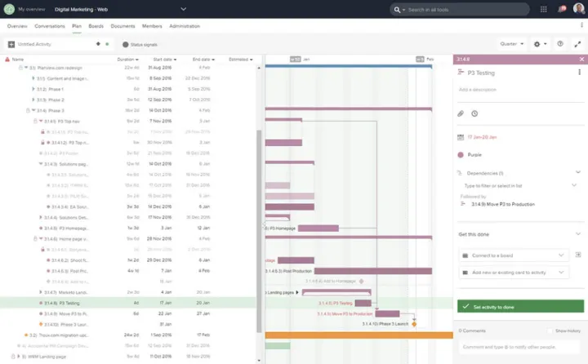This screenshot has width=588, height=364.
Task: Toggle the Status signals switch
Action: pos(126,44)
